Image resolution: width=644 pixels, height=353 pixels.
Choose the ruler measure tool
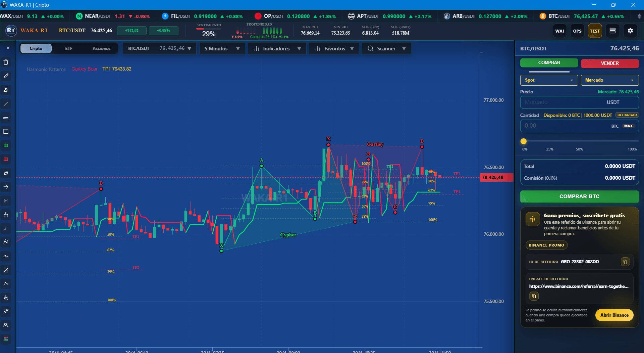click(x=6, y=118)
